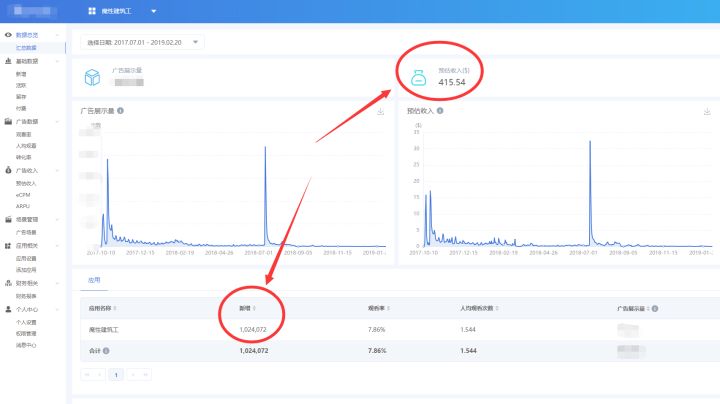Open 添加应用 in the sidebar
This screenshot has height=404, width=720.
click(26, 270)
